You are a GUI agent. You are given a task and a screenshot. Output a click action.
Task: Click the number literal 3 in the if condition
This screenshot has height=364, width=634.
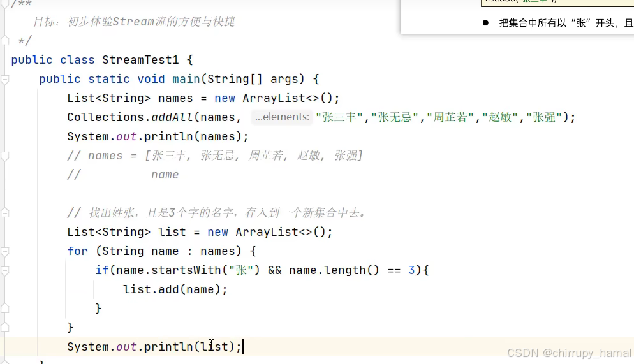tap(411, 270)
